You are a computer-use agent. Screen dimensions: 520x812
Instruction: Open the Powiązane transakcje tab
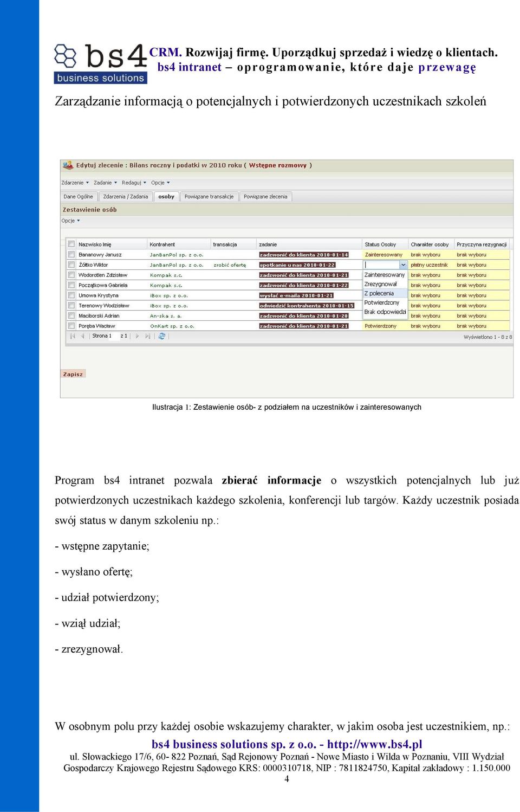[209, 197]
